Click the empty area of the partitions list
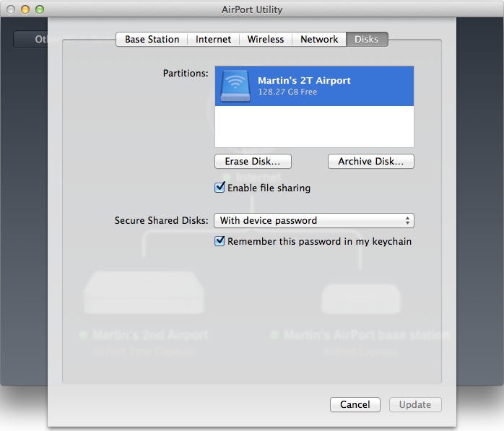The height and width of the screenshot is (431, 504). pos(314,126)
